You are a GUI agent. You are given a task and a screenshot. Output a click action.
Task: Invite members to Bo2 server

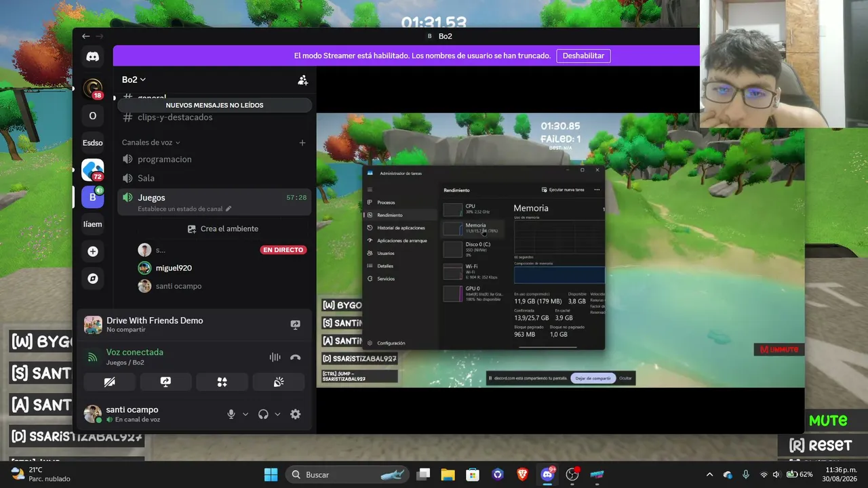[303, 80]
